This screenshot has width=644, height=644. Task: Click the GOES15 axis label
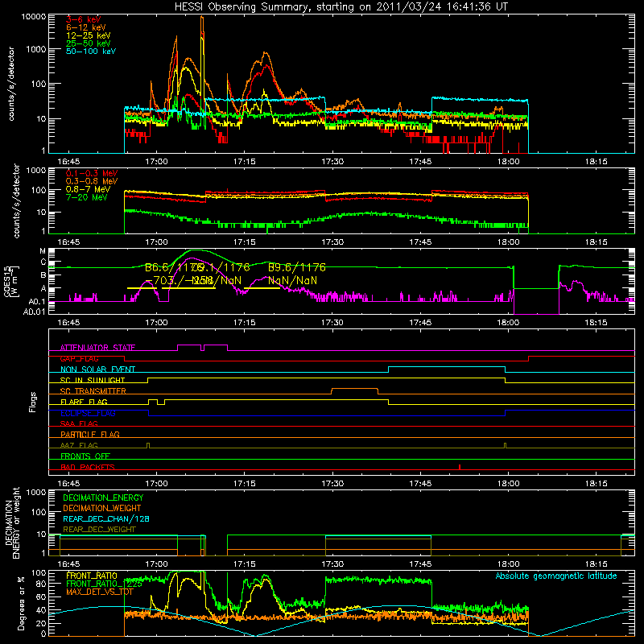click(6, 281)
